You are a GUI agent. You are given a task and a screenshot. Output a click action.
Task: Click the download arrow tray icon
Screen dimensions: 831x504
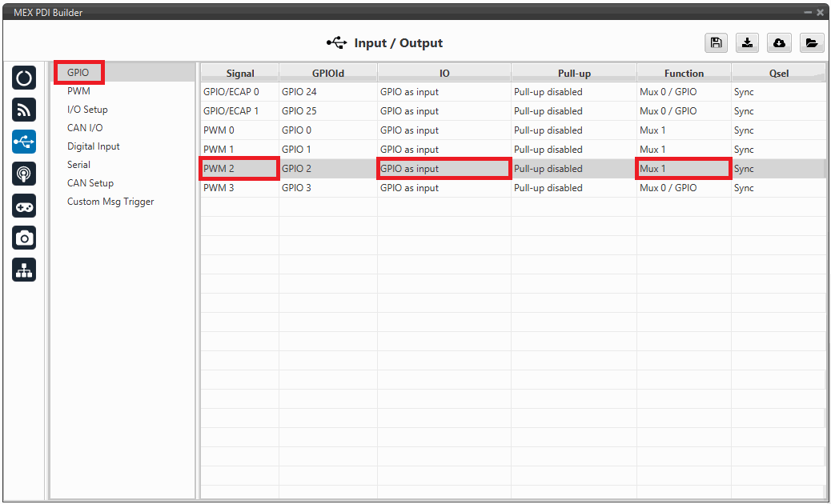(748, 43)
